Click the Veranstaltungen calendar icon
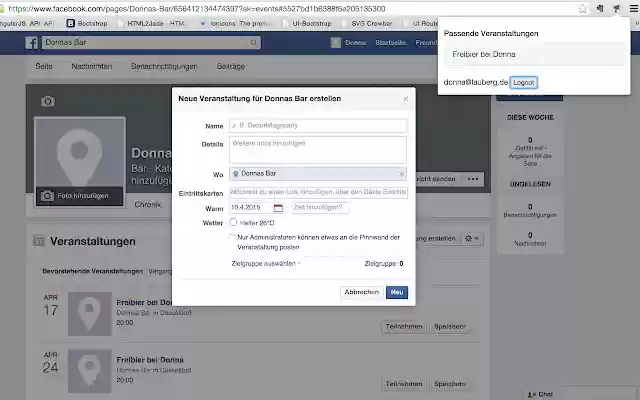 point(38,242)
